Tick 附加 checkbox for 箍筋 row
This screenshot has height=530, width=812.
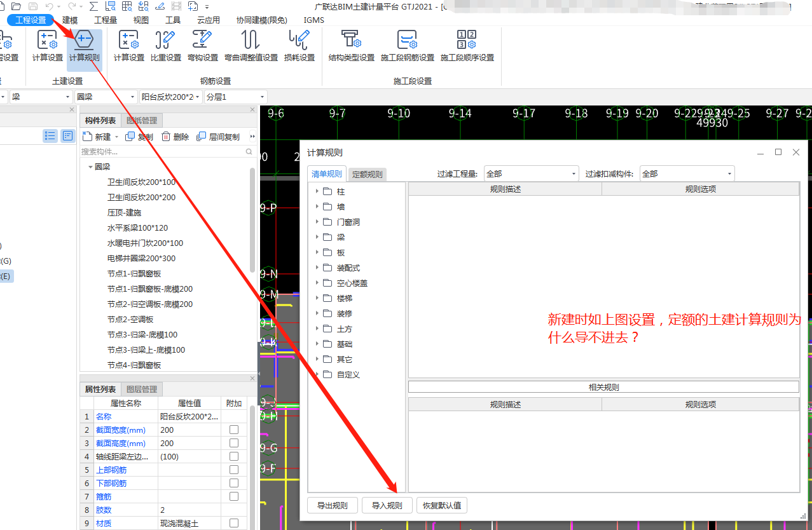coord(234,496)
